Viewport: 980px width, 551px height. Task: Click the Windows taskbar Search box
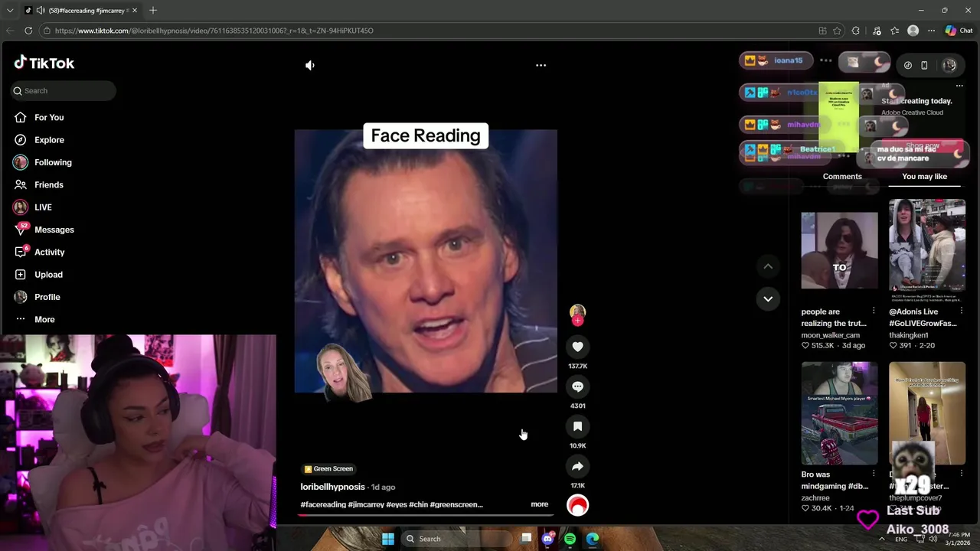coord(458,539)
